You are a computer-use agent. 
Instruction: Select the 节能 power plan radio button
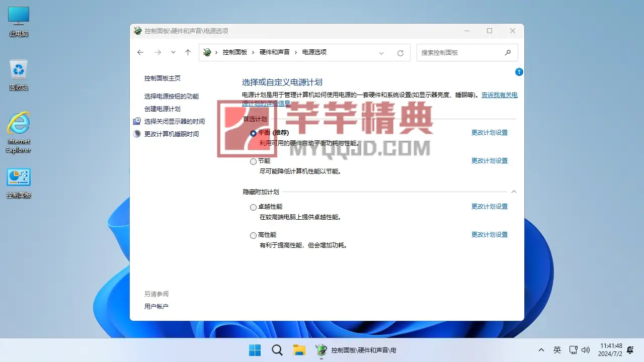pyautogui.click(x=253, y=161)
